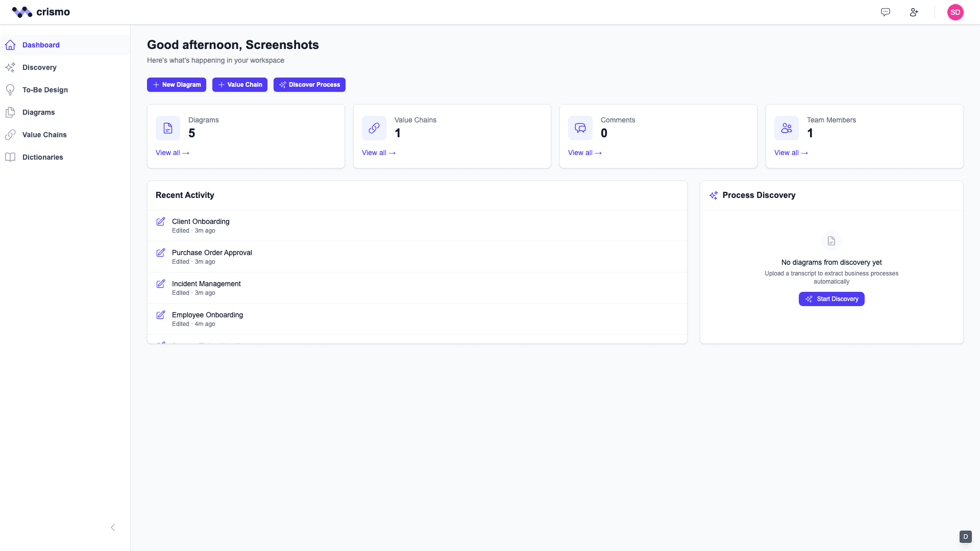This screenshot has height=551, width=980.
Task: Click the To-Be Design lightbulb icon
Action: tap(11, 90)
